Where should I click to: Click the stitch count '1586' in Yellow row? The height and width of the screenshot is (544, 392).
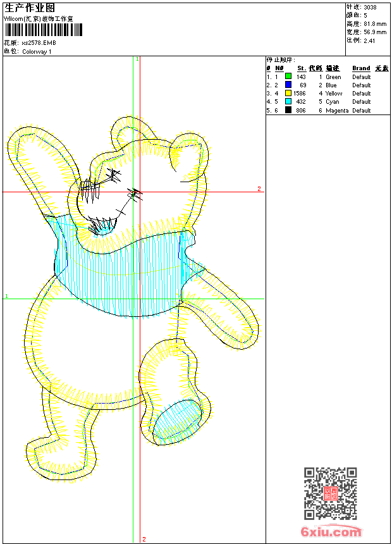pos(300,94)
